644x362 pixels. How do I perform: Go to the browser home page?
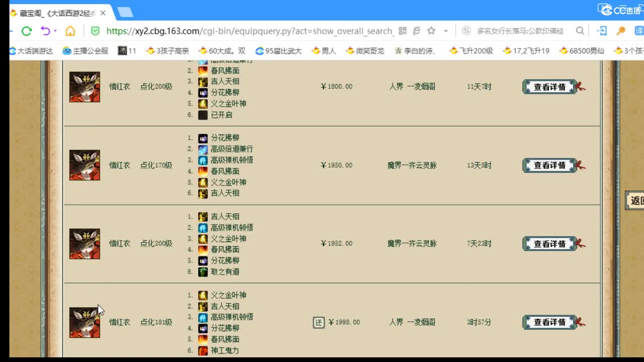point(70,31)
